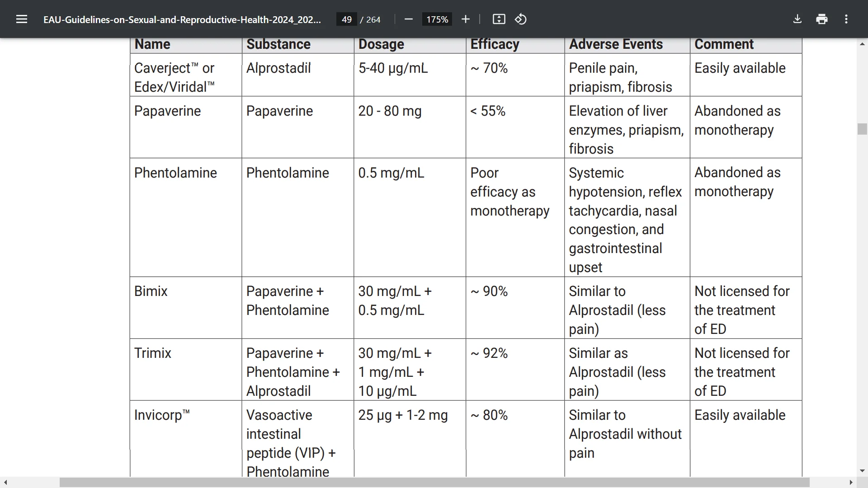
Task: Click the zoom in plus button
Action: pyautogui.click(x=466, y=19)
